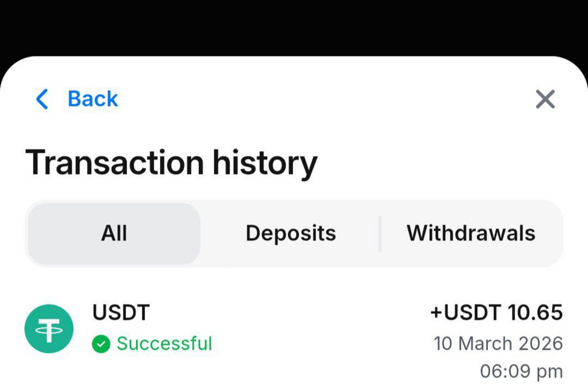
Task: Show the Withdrawals tab
Action: (x=470, y=233)
